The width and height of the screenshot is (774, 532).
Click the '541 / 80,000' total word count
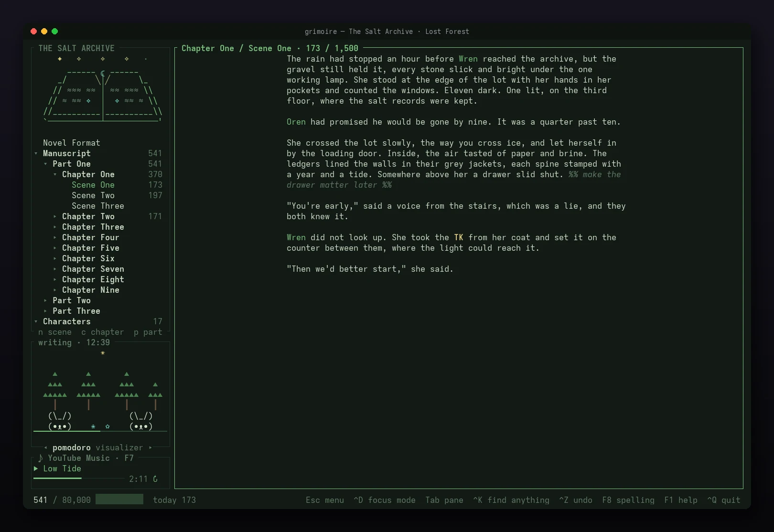click(62, 500)
